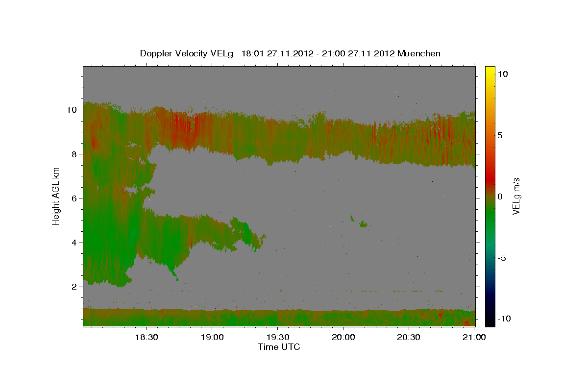Click the 'VELg m/s' colorbar label
This screenshot has height=392, width=588.
click(x=516, y=196)
